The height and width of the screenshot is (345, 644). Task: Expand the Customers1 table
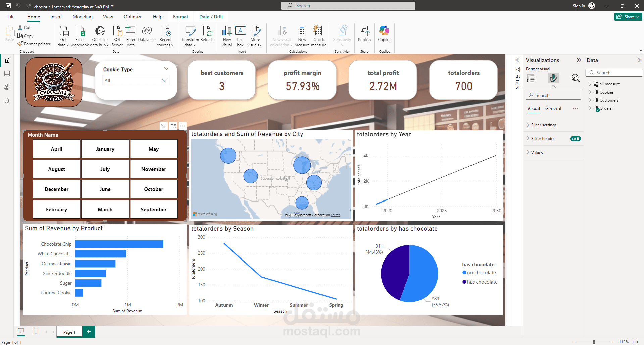(x=590, y=100)
